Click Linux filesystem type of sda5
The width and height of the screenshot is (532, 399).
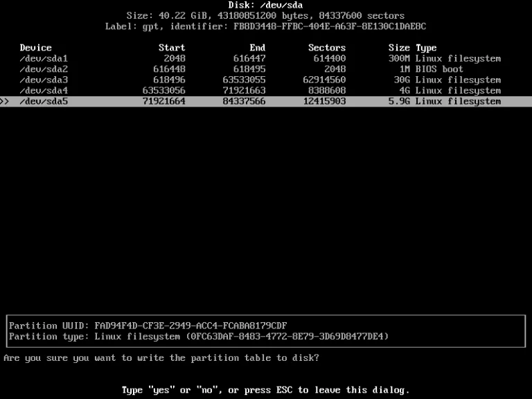click(x=458, y=101)
